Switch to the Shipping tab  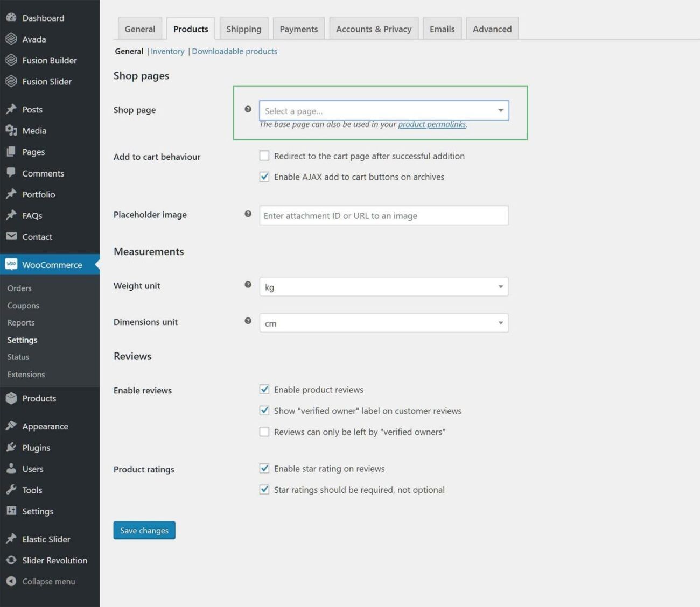click(x=244, y=29)
